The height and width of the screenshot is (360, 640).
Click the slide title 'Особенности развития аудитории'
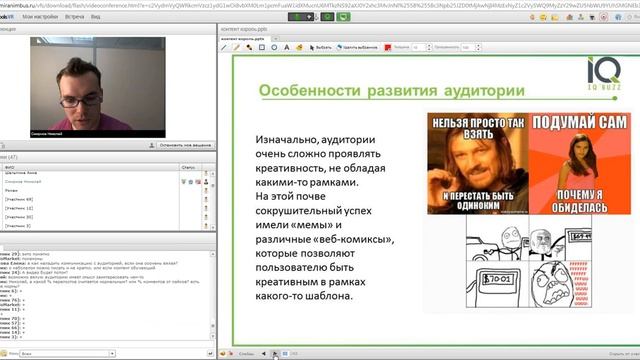(391, 90)
